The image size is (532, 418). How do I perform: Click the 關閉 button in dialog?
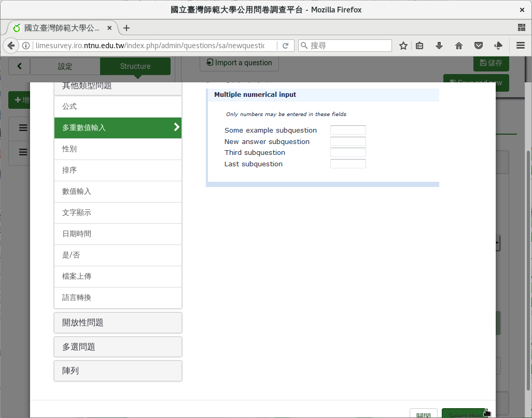[x=423, y=414]
